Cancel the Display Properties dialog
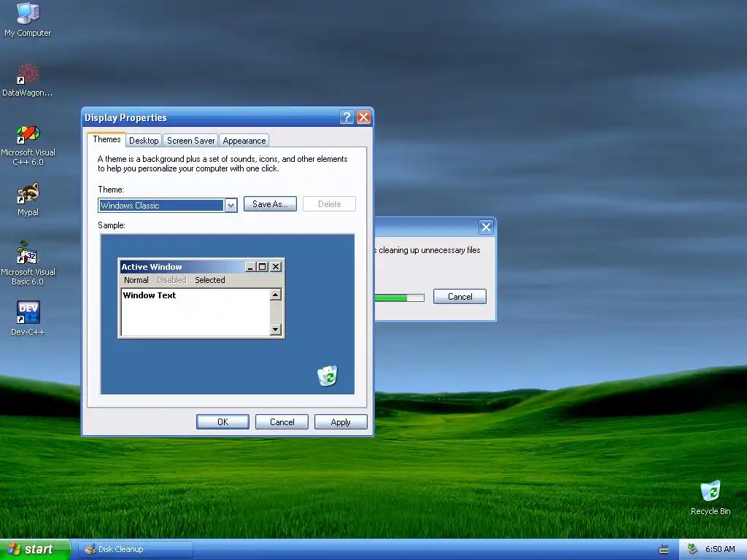Screen dimensions: 747x560 point(282,422)
